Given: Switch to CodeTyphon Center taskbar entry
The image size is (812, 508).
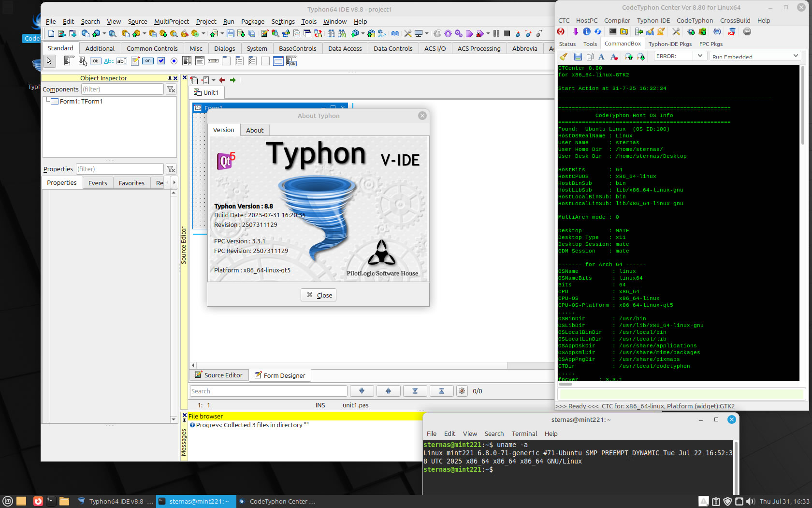Looking at the screenshot, I should click(x=277, y=501).
